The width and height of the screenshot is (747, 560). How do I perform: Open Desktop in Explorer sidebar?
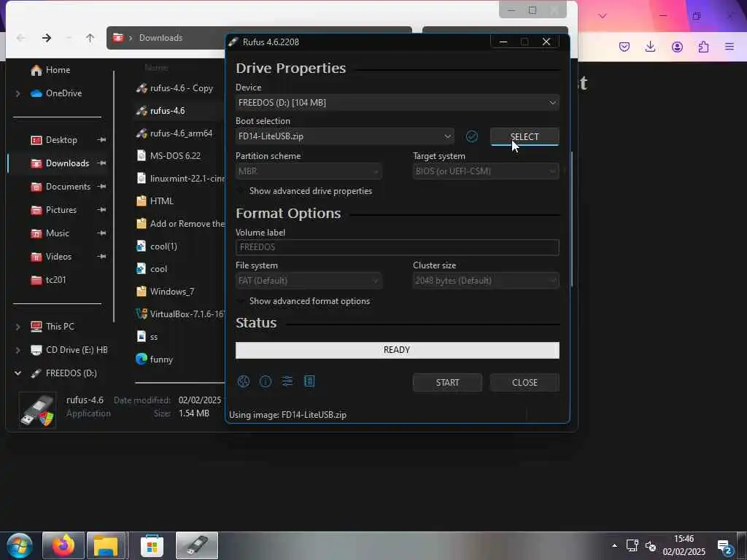point(54,140)
